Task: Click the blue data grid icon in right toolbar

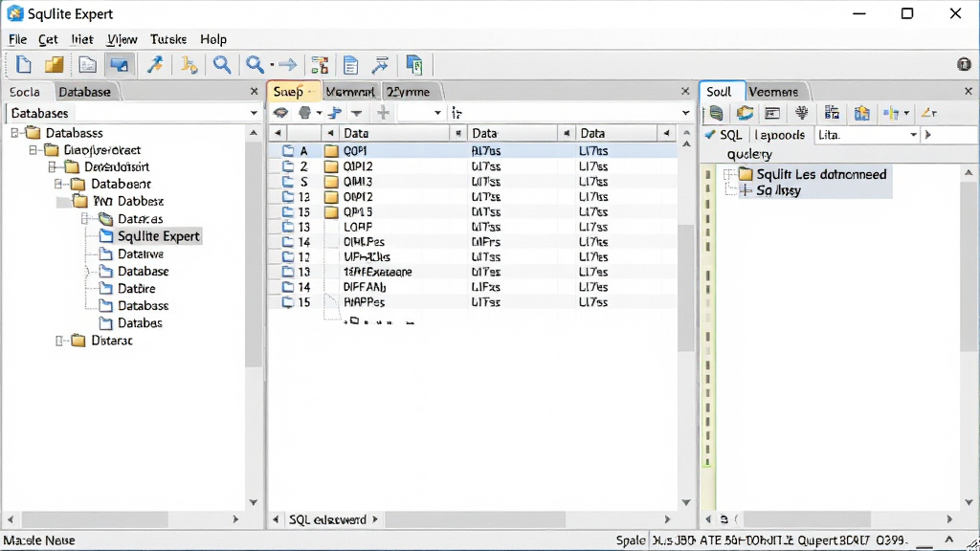Action: (832, 113)
